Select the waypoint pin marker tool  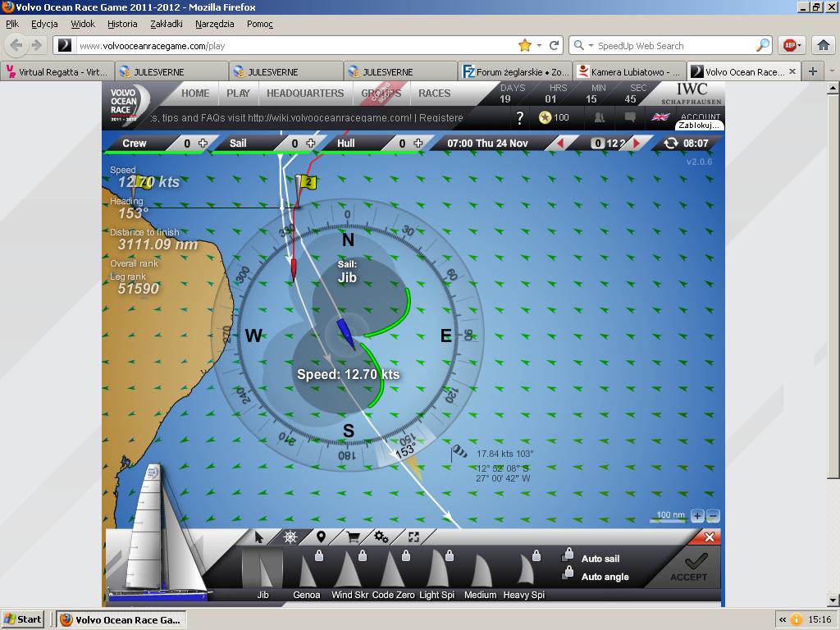[x=321, y=537]
